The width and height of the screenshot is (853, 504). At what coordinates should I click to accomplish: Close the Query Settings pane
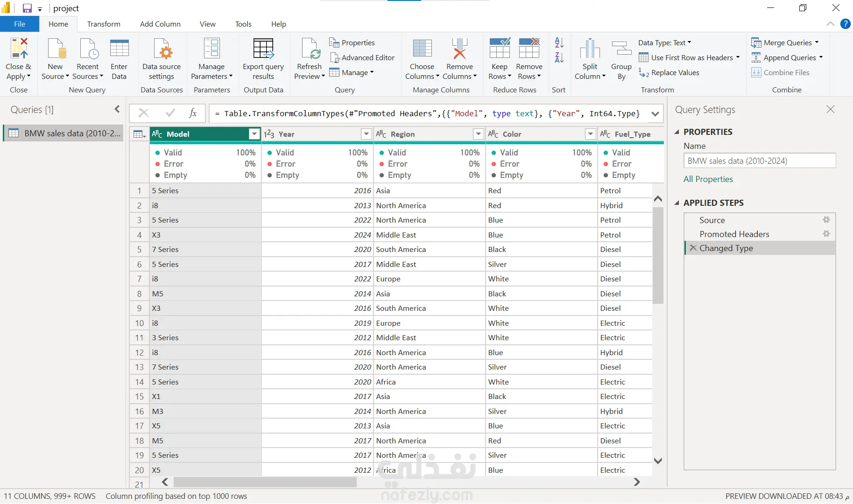830,109
